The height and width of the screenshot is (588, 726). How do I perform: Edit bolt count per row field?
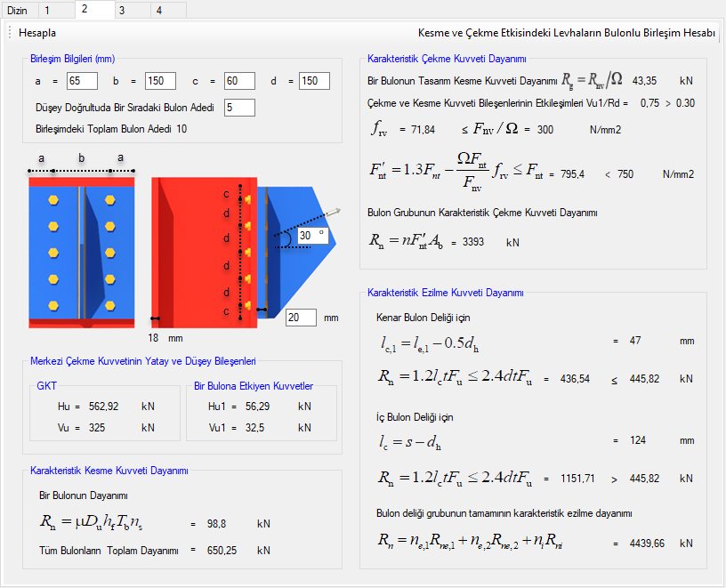tap(239, 108)
